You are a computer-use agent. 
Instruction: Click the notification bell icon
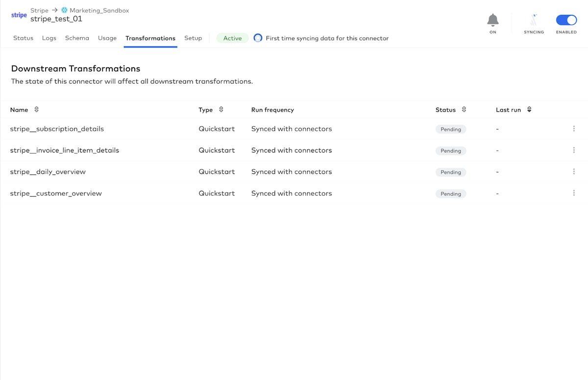pyautogui.click(x=493, y=20)
